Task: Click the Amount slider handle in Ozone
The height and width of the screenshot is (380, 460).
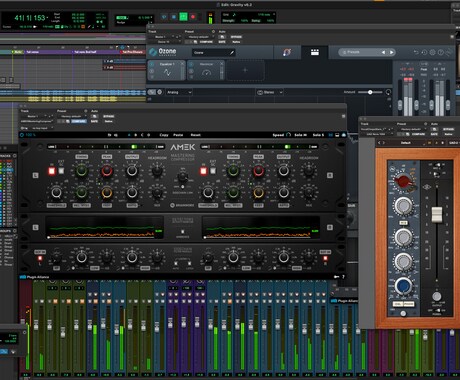Action: 370,92
